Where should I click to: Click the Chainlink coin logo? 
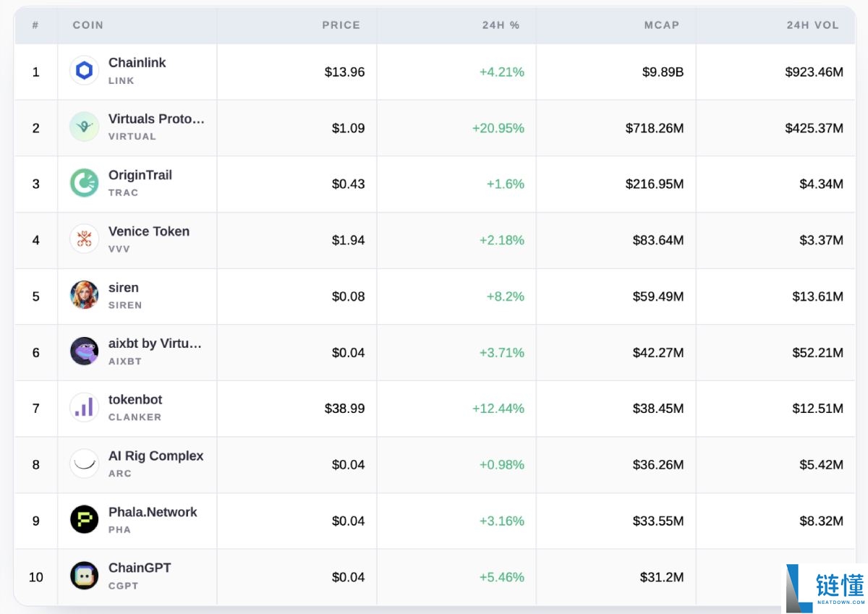(x=84, y=71)
